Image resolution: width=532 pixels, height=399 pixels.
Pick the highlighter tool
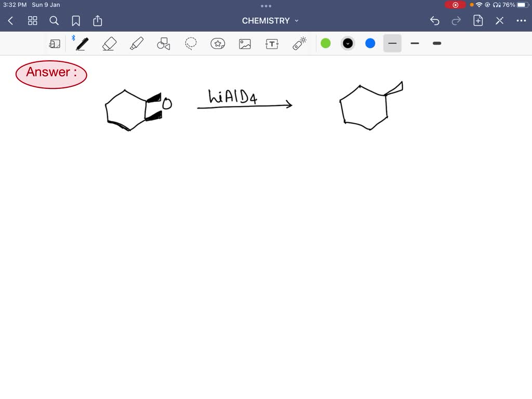(x=136, y=43)
